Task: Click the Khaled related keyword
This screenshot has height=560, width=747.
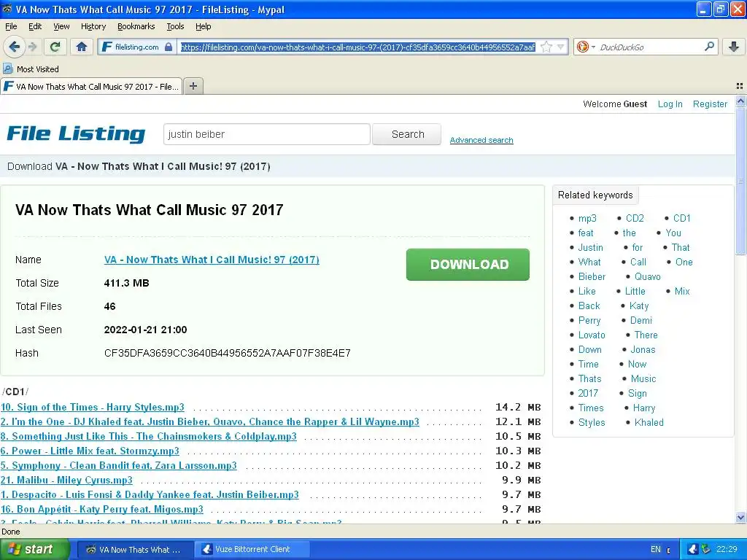Action: (649, 422)
